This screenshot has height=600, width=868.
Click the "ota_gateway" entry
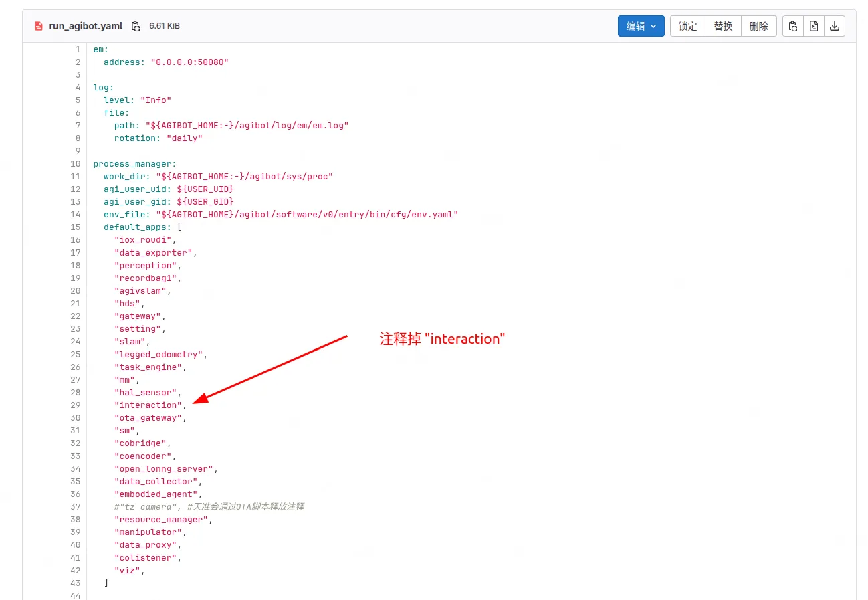point(147,417)
